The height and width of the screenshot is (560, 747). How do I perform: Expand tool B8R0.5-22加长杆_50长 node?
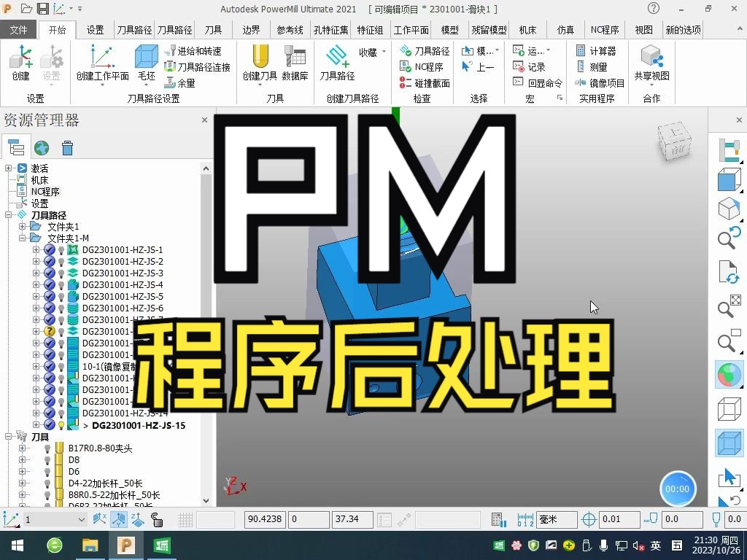click(23, 495)
